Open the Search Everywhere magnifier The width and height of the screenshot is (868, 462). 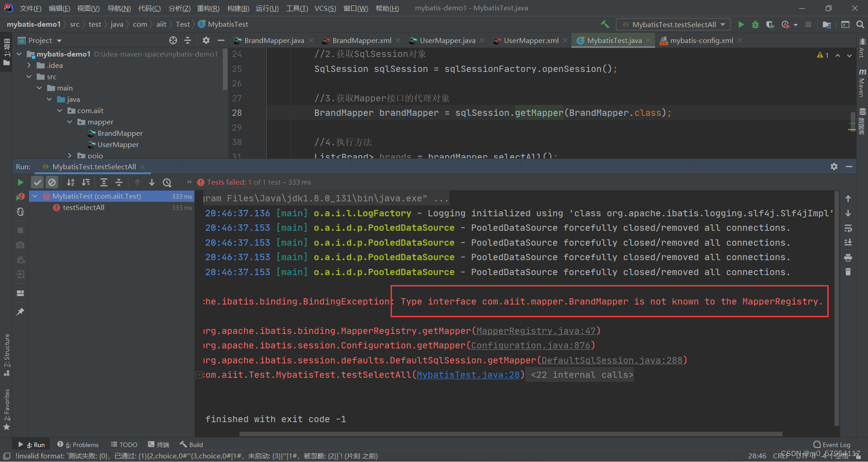point(860,24)
